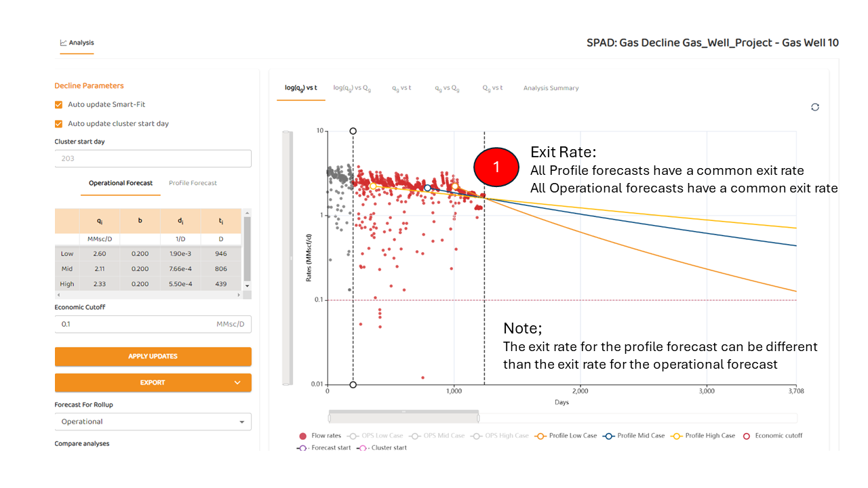The width and height of the screenshot is (868, 488).
Task: Click the Apply Updates button
Action: pos(153,357)
